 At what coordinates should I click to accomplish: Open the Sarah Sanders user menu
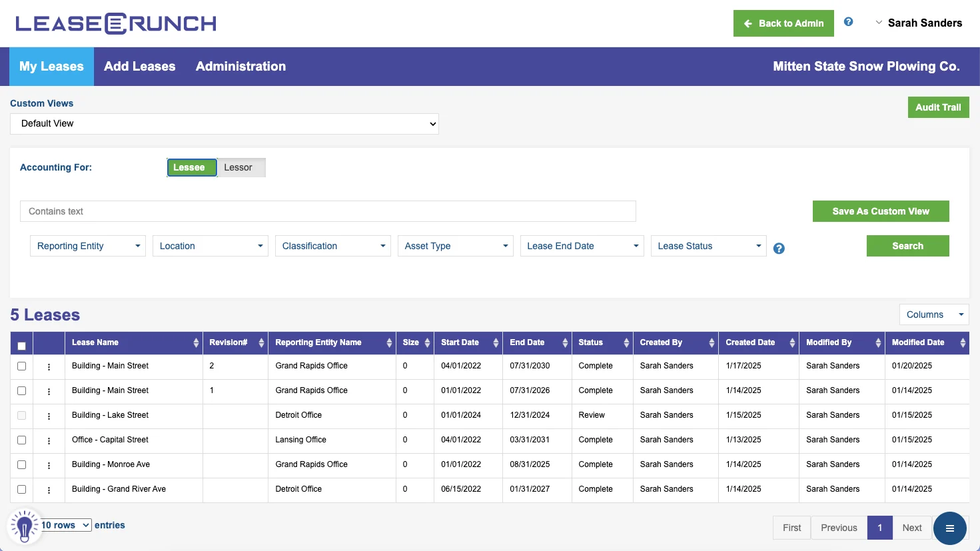coord(919,23)
